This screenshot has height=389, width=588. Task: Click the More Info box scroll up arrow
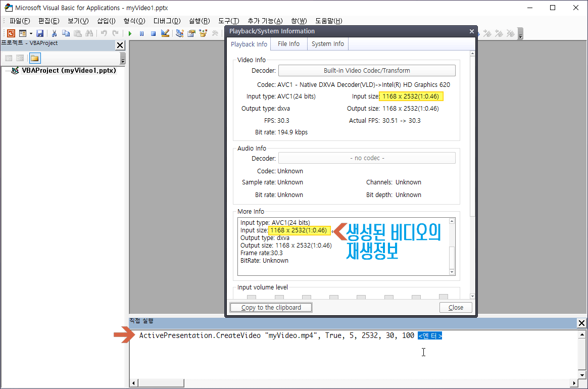point(452,221)
